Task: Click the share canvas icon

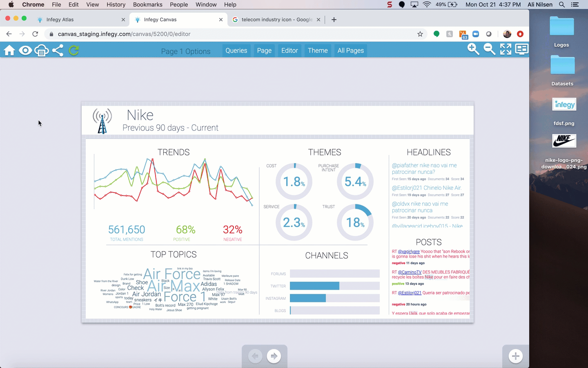Action: point(58,50)
